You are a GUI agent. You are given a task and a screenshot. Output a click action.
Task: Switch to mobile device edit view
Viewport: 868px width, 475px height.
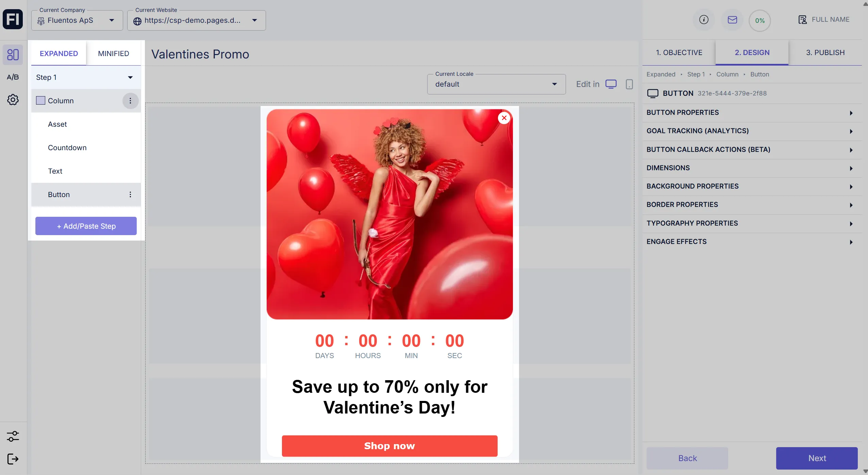(629, 84)
